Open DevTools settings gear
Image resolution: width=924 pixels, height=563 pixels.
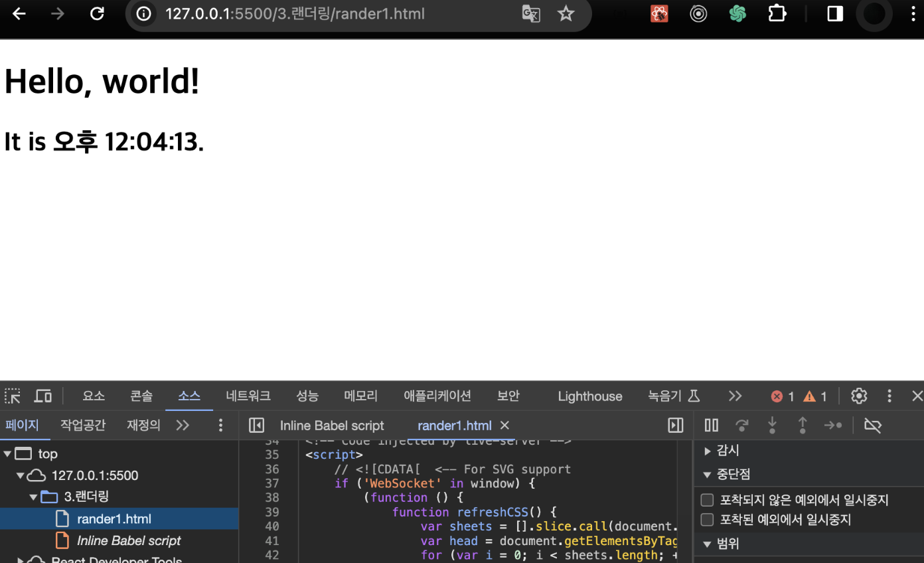click(859, 396)
